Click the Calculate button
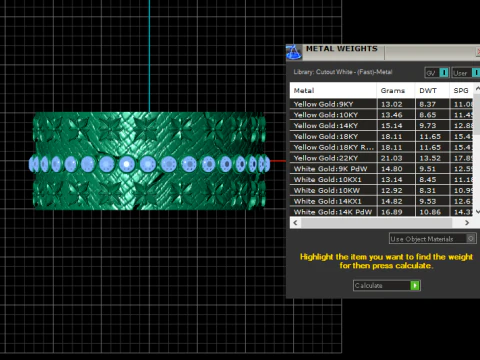 tap(387, 285)
